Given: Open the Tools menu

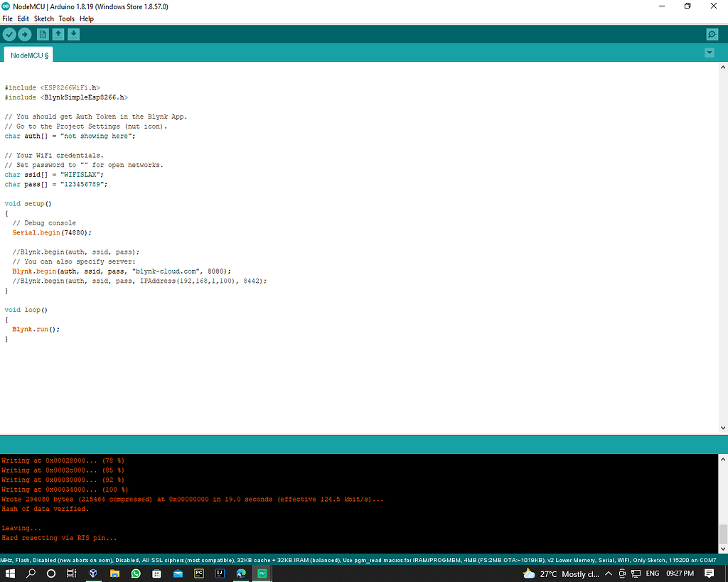Looking at the screenshot, I should [x=67, y=18].
